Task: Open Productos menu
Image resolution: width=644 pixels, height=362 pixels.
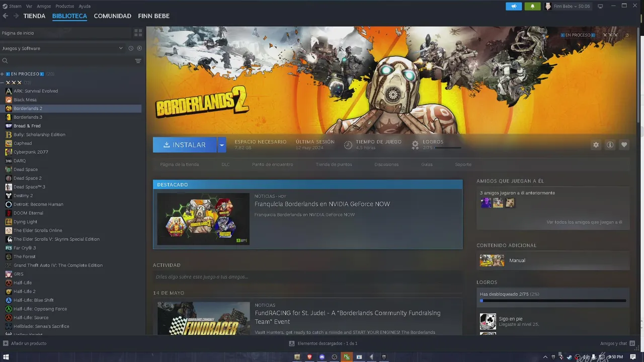Action: click(x=65, y=6)
